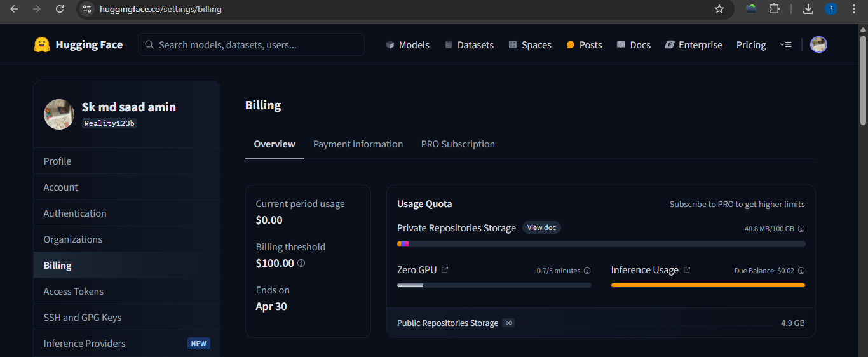Bookmark this page with star icon
The width and height of the screenshot is (868, 357).
[x=719, y=10]
